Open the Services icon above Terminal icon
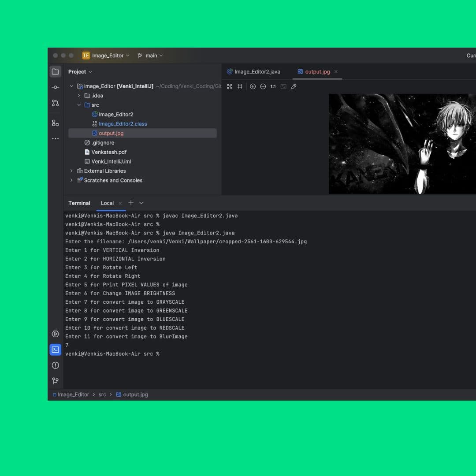The height and width of the screenshot is (476, 476). [x=55, y=334]
